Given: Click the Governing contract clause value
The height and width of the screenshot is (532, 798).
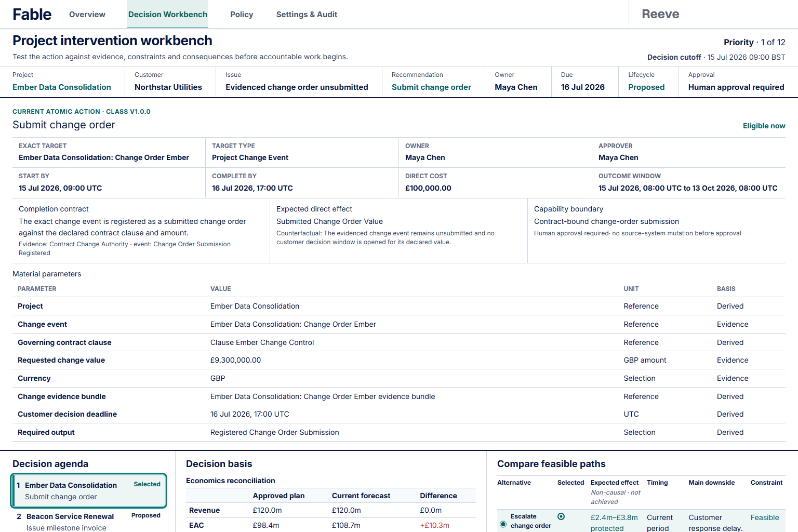Looking at the screenshot, I should coord(262,342).
